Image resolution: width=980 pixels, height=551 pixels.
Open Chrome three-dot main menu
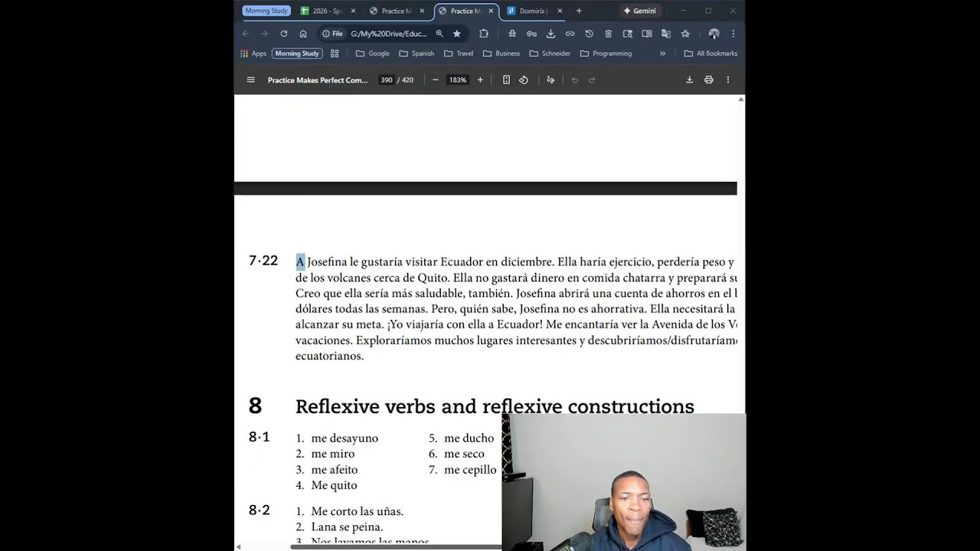tap(733, 34)
